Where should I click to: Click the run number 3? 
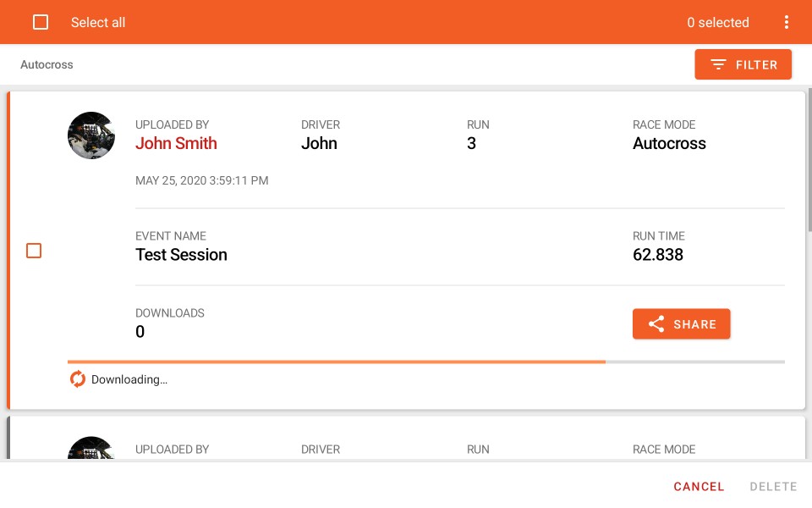click(471, 143)
